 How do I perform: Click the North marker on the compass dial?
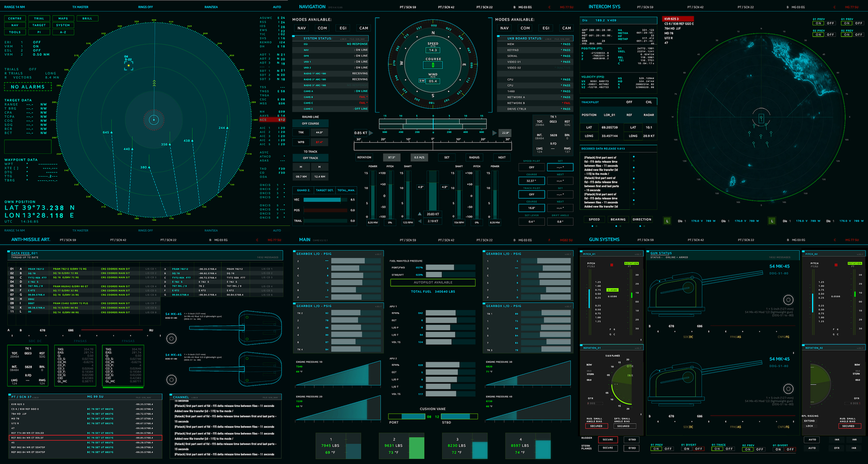[x=433, y=33]
